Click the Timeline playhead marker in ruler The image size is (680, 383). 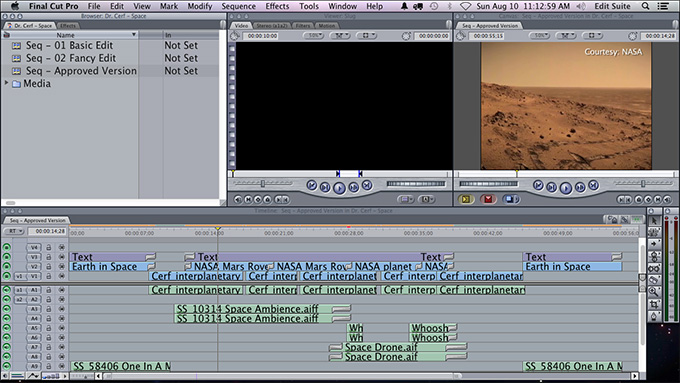click(218, 229)
